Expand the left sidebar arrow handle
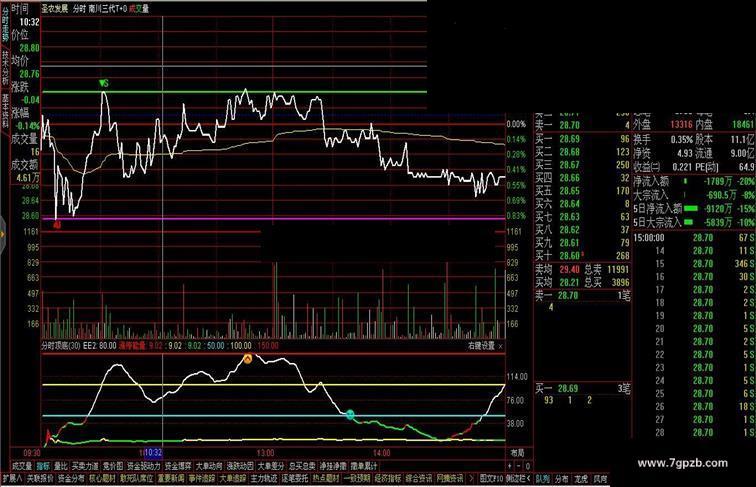Viewport: 756px width, 487px height. [2, 235]
